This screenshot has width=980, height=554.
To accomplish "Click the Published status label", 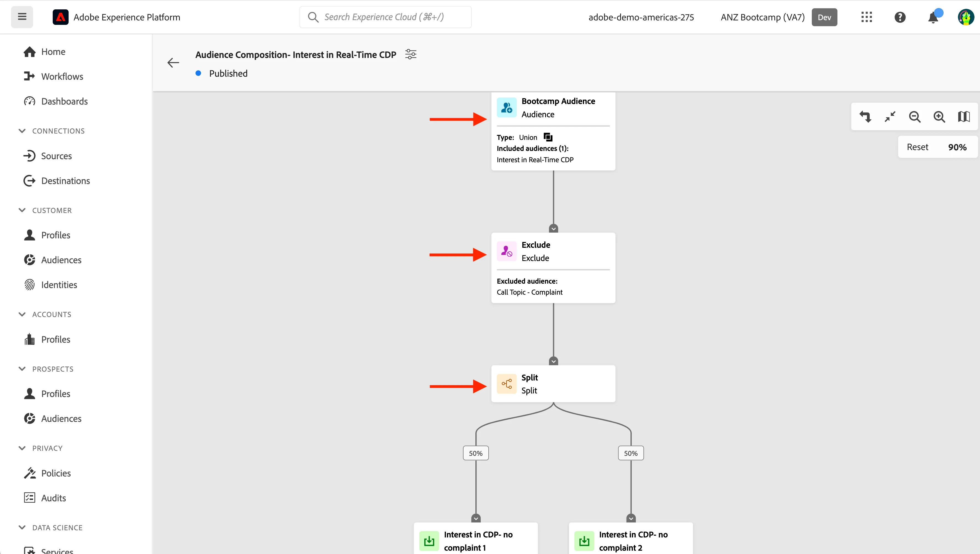I will [228, 73].
